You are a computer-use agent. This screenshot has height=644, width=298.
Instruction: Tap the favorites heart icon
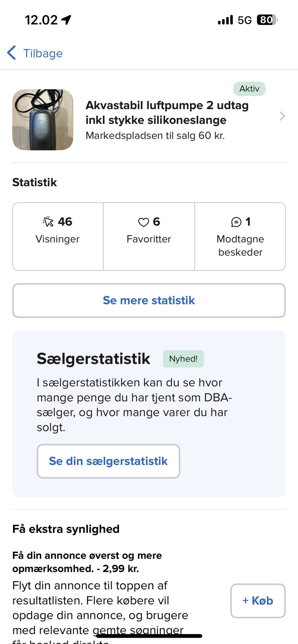(143, 222)
